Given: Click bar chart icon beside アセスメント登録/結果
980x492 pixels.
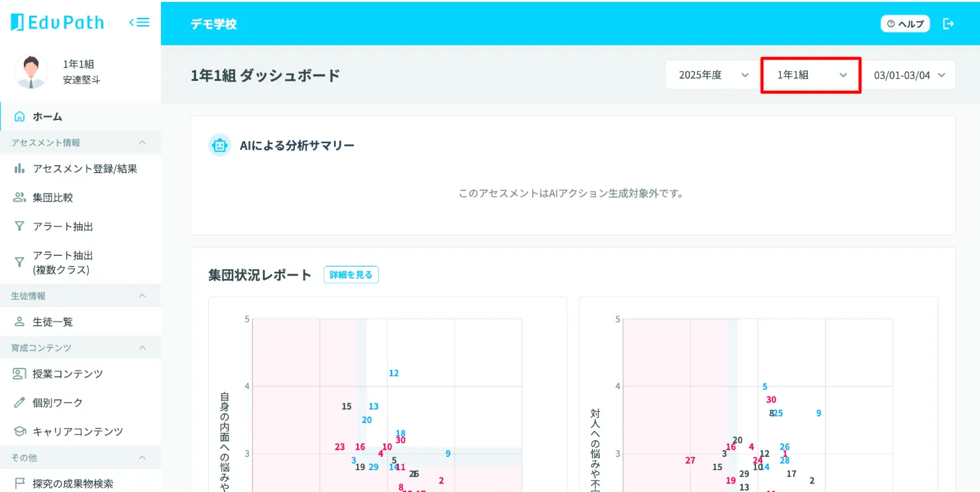Looking at the screenshot, I should pos(19,168).
